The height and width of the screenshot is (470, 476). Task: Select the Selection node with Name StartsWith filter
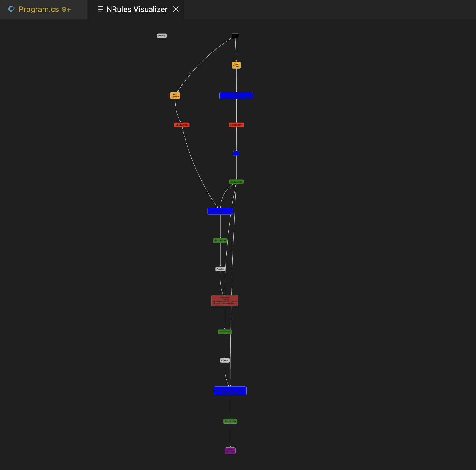pos(236,95)
